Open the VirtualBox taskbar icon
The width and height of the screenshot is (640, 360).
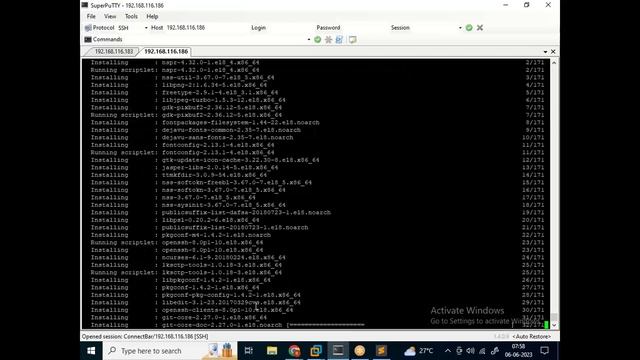(316, 351)
